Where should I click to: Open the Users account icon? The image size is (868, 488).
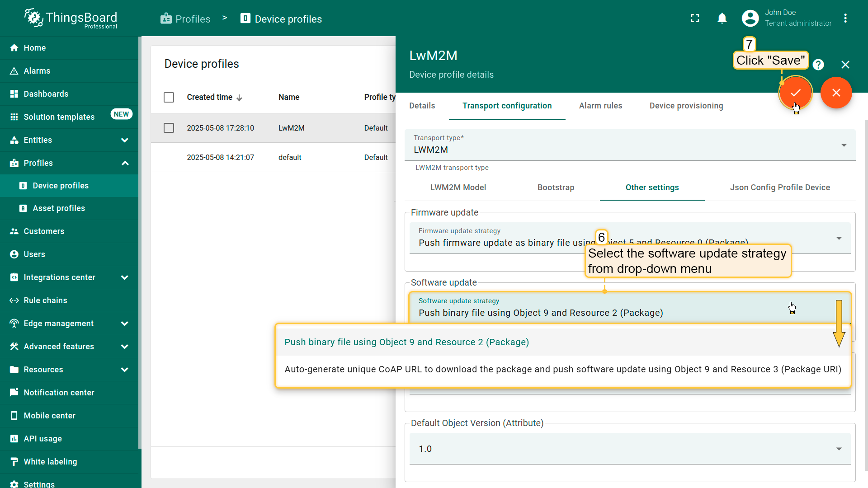(14, 254)
